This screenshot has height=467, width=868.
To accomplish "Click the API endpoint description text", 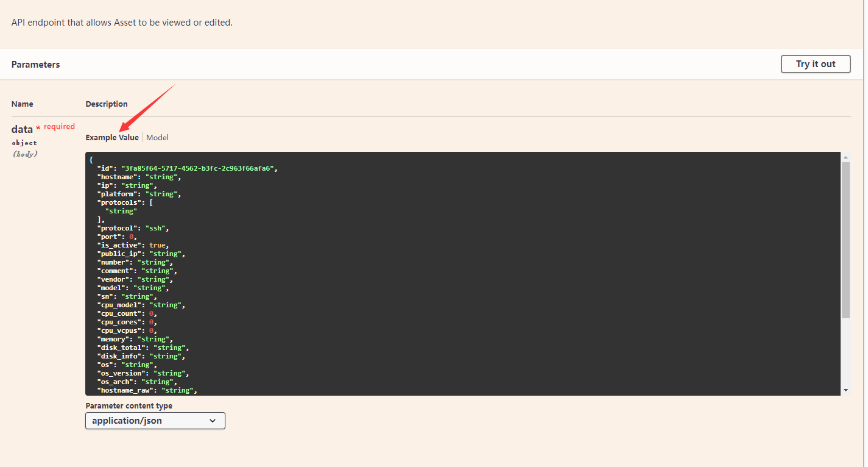I will pos(122,23).
